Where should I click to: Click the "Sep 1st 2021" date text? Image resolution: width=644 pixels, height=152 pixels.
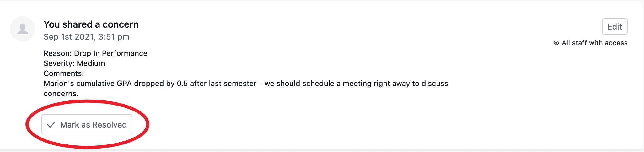(x=69, y=37)
